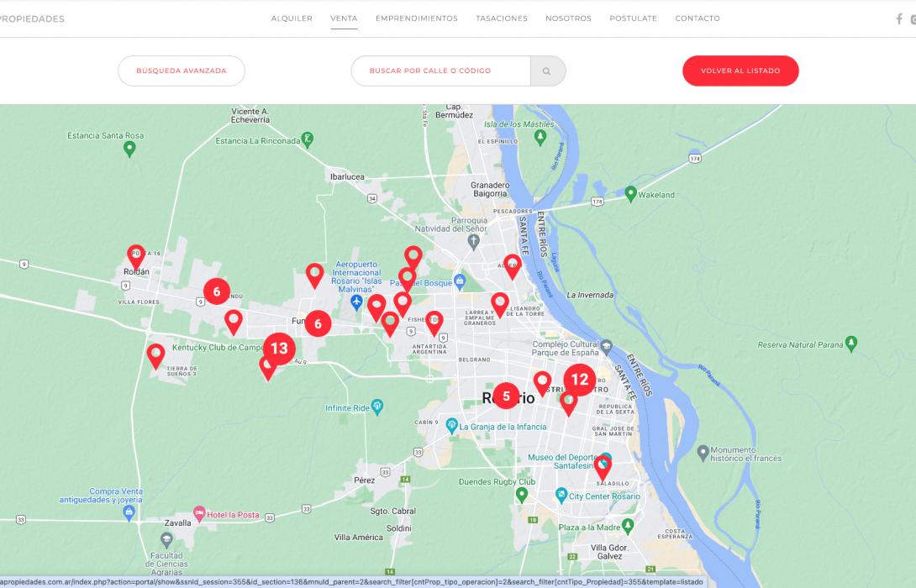Click the Búsqueda Avanzada button
This screenshot has height=588, width=916.
click(182, 71)
